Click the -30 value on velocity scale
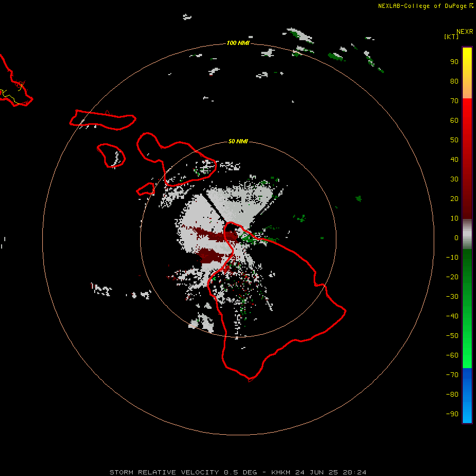Image resolution: width=476 pixels, height=476 pixels. pos(452,297)
